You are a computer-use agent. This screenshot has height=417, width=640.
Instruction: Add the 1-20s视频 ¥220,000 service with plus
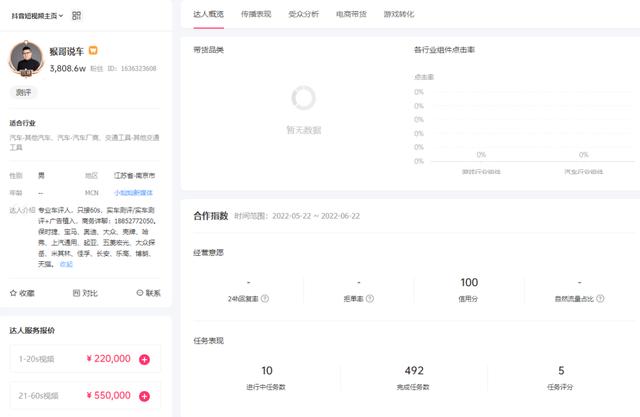pyautogui.click(x=144, y=359)
